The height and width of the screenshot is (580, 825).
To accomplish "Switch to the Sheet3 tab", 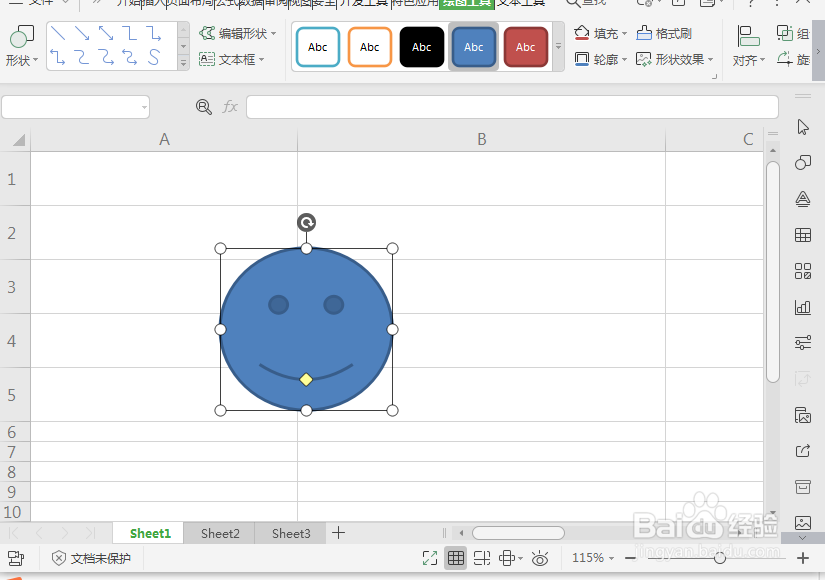I will 291,533.
